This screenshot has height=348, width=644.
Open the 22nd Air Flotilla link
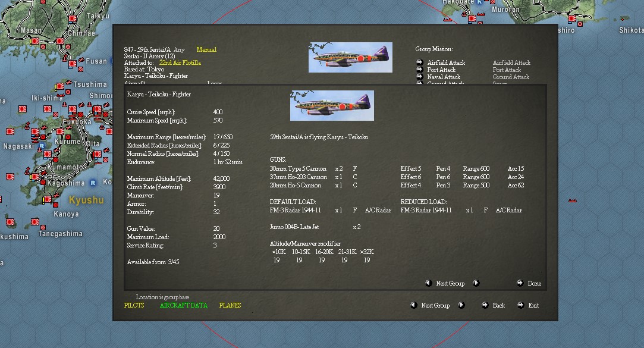pyautogui.click(x=180, y=63)
